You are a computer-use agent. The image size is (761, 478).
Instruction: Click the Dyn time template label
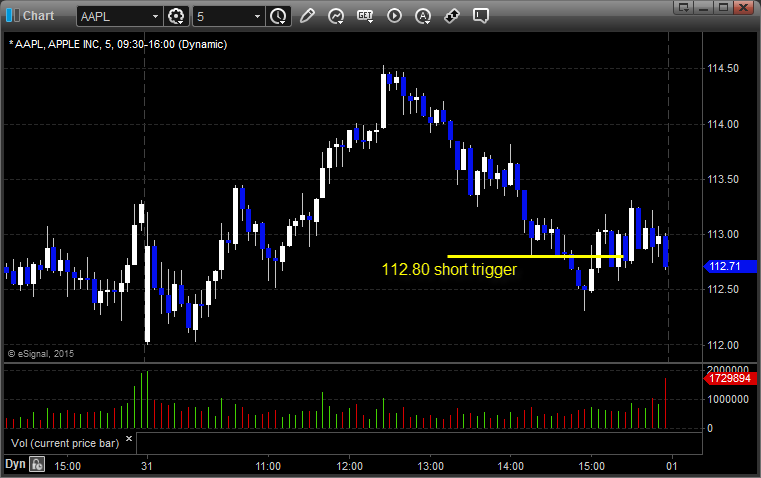(15, 464)
